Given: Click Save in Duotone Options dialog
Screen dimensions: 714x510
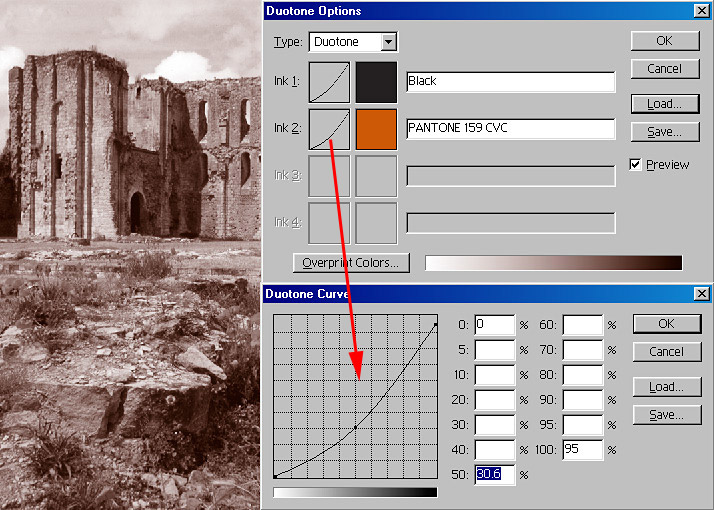Looking at the screenshot, I should [665, 132].
